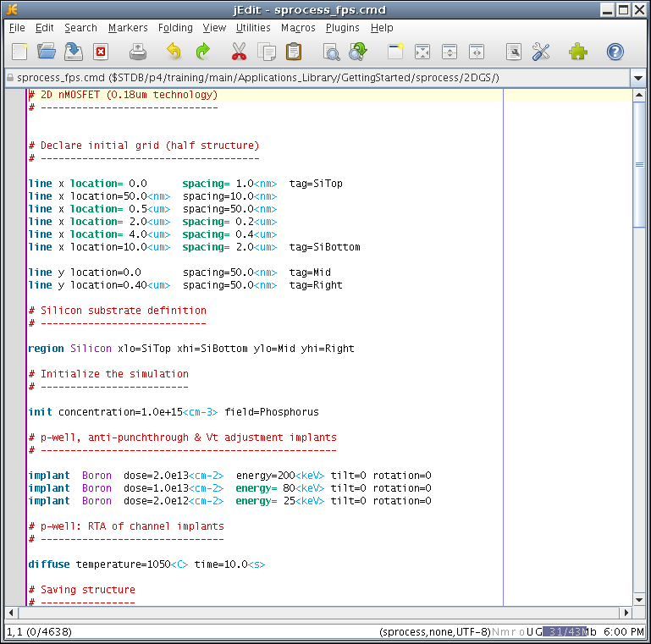Open Find dialog magnifier icon
651x644 pixels.
click(331, 52)
